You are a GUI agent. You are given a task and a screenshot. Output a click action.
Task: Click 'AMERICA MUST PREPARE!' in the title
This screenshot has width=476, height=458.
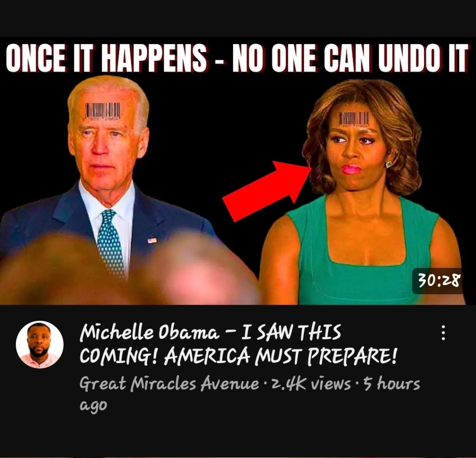click(280, 356)
